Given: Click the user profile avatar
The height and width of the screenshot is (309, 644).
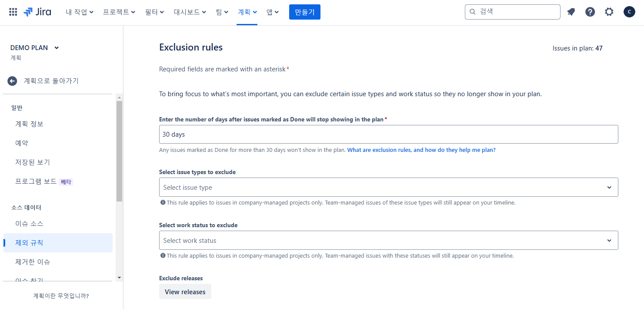Looking at the screenshot, I should pos(629,12).
